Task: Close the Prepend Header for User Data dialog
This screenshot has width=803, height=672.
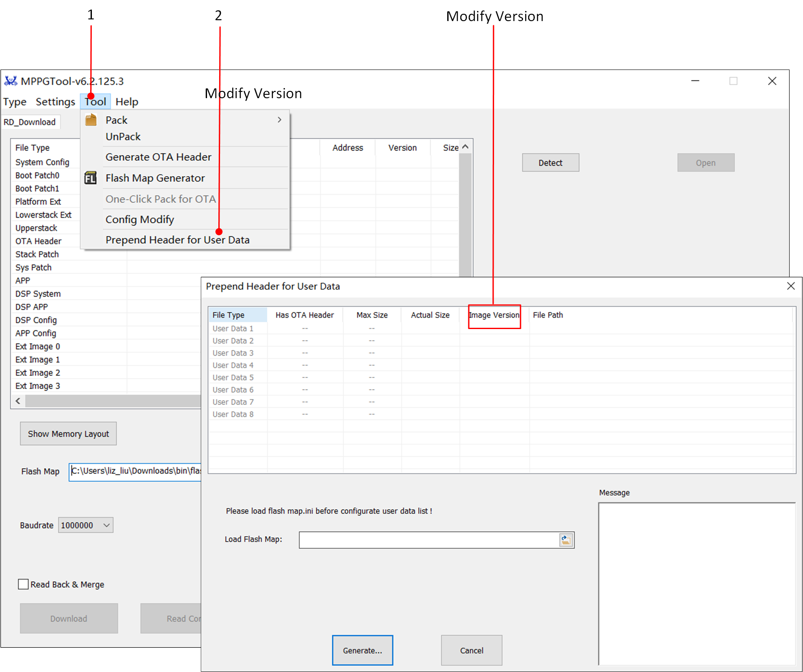Action: click(x=790, y=286)
